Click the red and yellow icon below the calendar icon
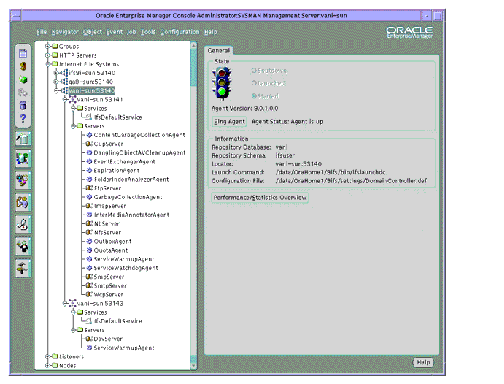 pyautogui.click(x=23, y=66)
